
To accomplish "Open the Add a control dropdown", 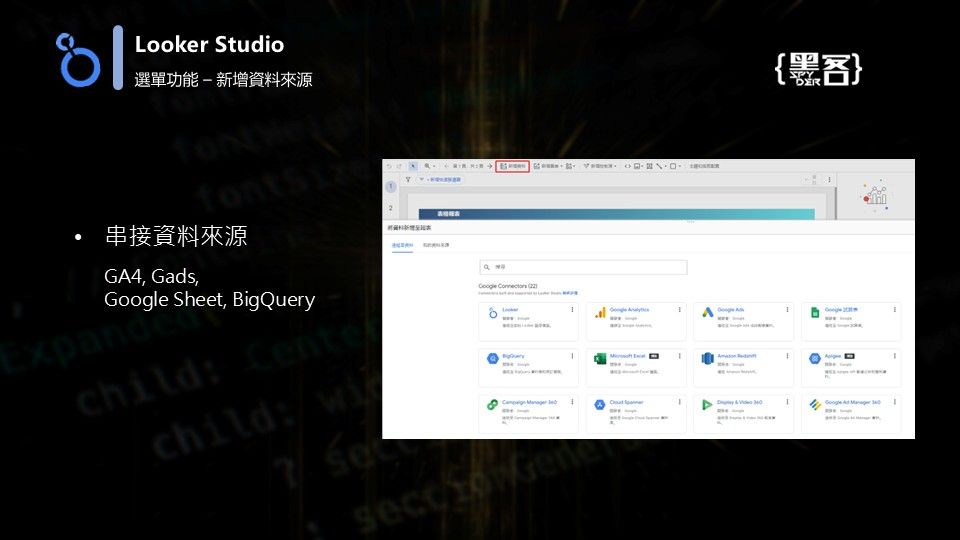I will pos(600,166).
